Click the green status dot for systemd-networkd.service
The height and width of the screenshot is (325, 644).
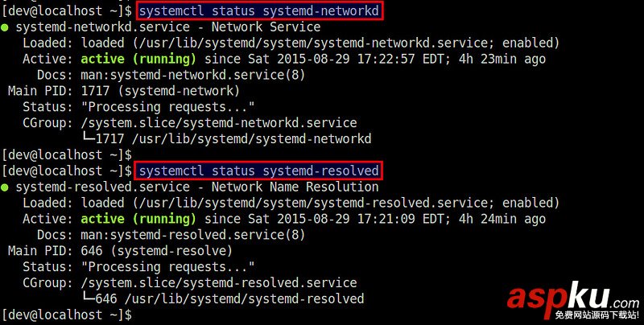click(x=5, y=28)
